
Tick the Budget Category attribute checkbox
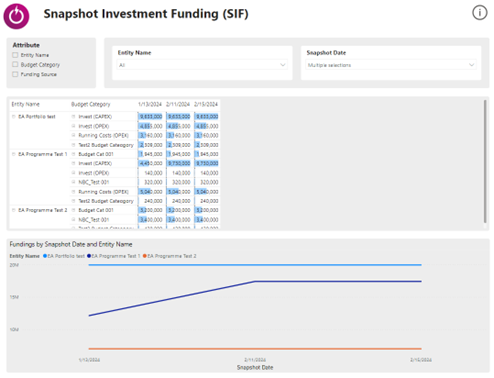(x=15, y=64)
